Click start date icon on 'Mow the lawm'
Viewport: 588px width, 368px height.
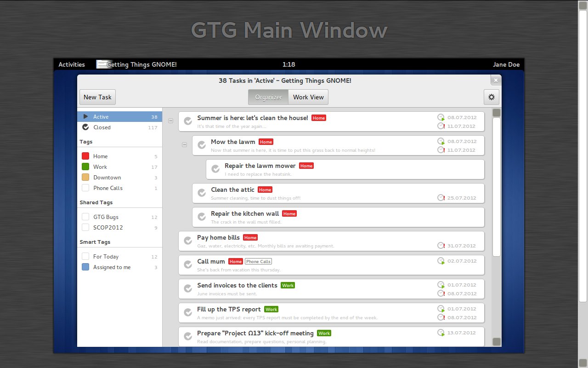point(441,141)
